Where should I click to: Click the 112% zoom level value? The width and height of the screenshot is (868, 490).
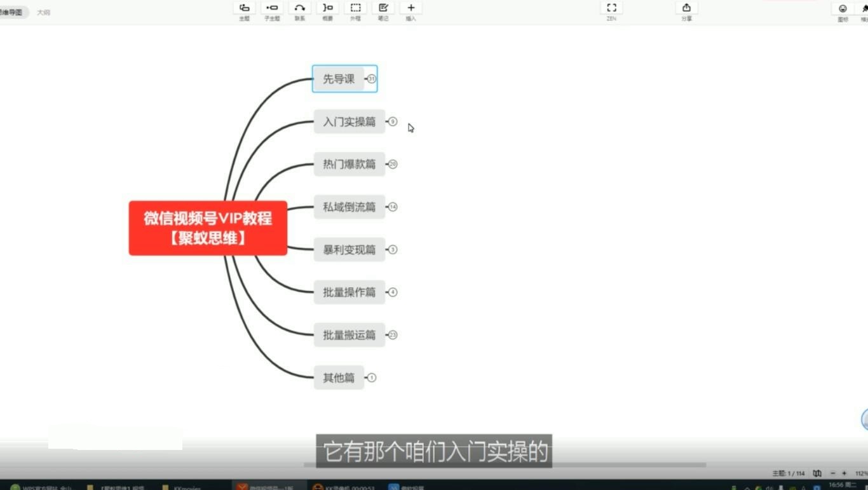click(861, 473)
